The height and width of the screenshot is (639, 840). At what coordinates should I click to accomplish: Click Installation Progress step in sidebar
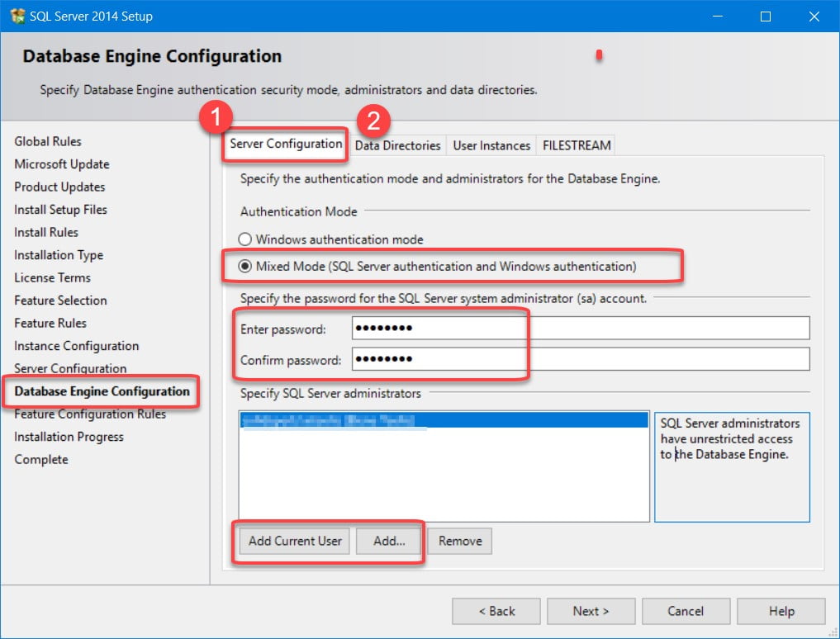click(x=69, y=437)
